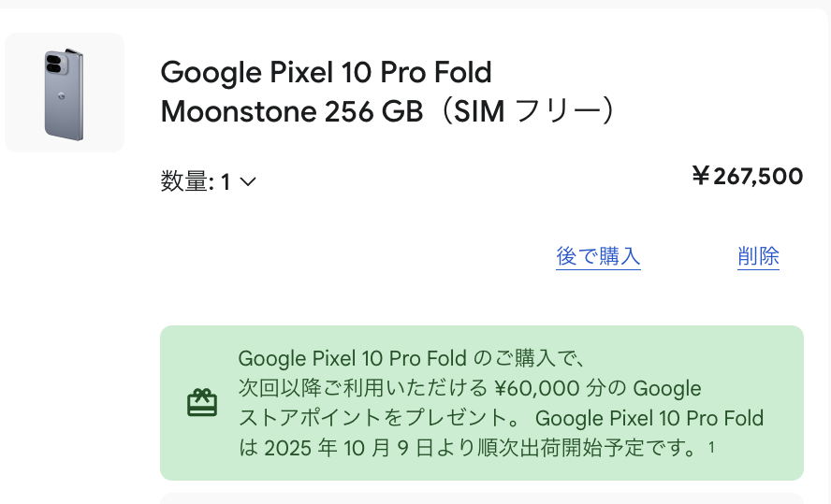Click the quantity value 1
This screenshot has width=831, height=504.
tap(226, 182)
